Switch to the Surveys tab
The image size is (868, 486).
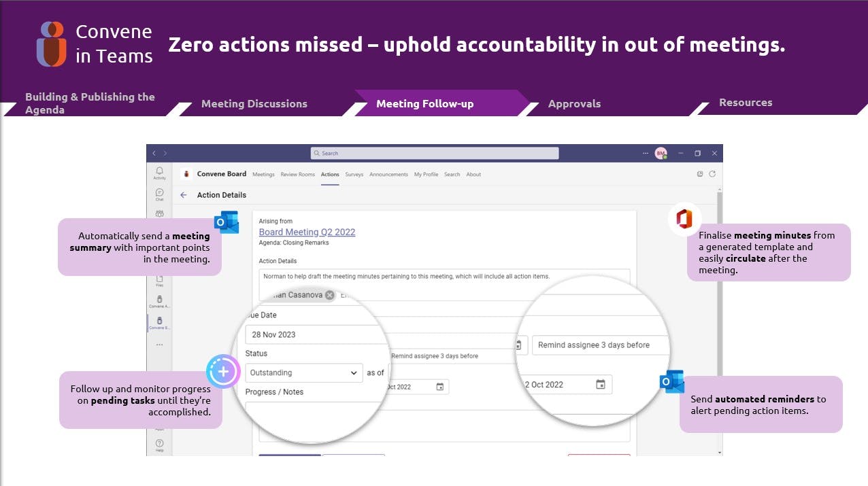tap(354, 175)
